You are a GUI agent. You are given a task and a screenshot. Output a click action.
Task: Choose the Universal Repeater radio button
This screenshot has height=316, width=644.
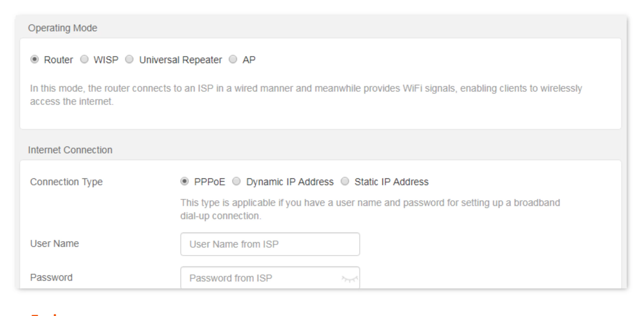(x=129, y=59)
